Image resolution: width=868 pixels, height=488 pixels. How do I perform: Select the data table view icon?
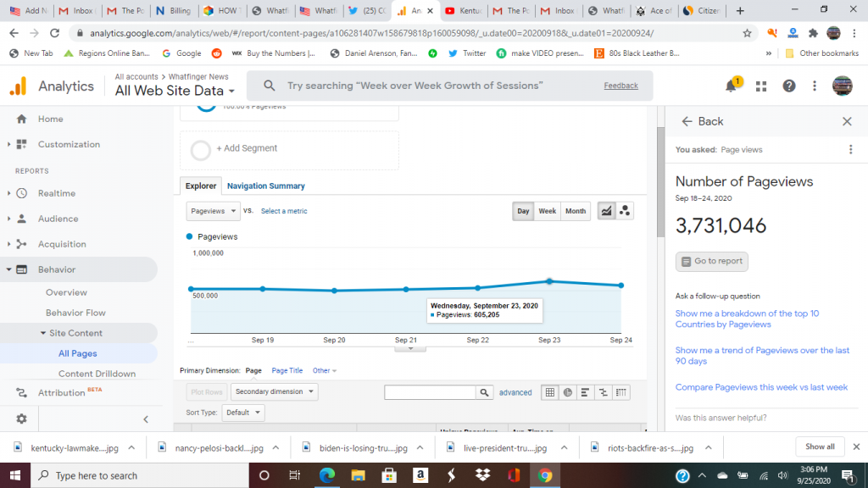point(549,392)
